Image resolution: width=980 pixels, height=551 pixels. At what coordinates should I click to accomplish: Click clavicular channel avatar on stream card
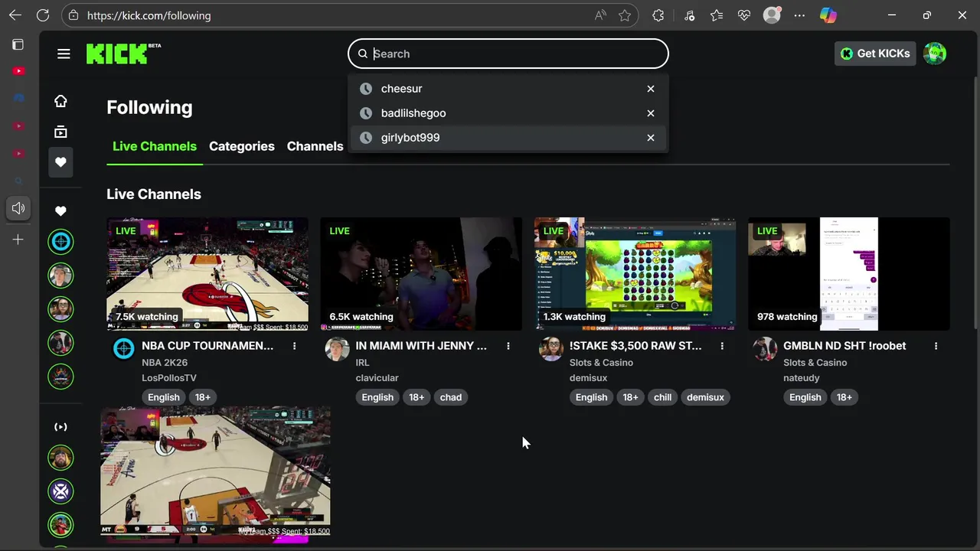coord(337,349)
